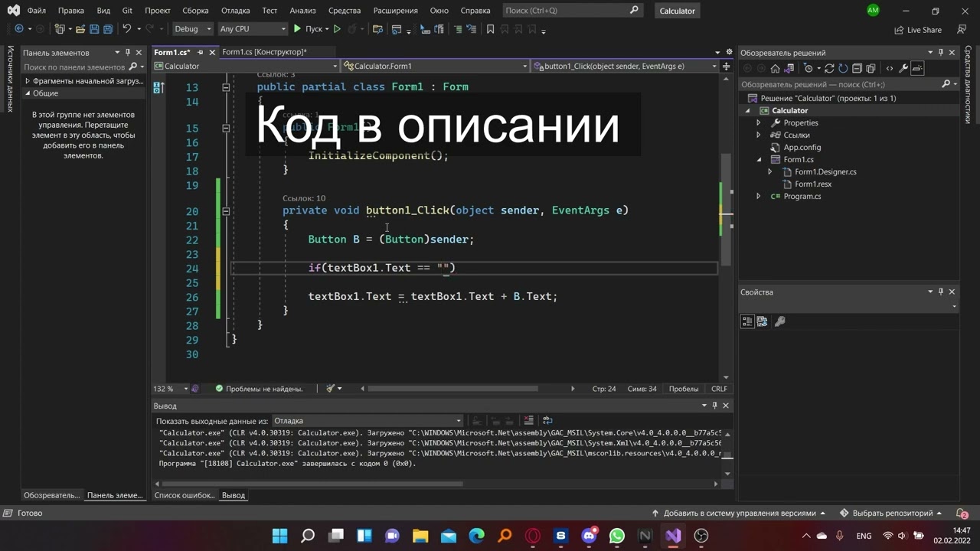Switch to Список ошибок tab
The width and height of the screenshot is (980, 551).
(x=184, y=495)
